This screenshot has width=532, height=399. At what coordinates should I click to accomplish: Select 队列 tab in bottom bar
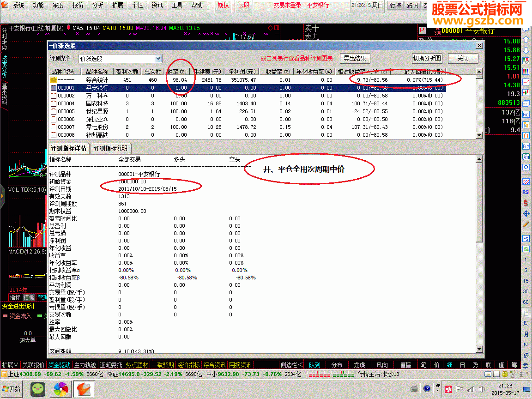coord(314,365)
